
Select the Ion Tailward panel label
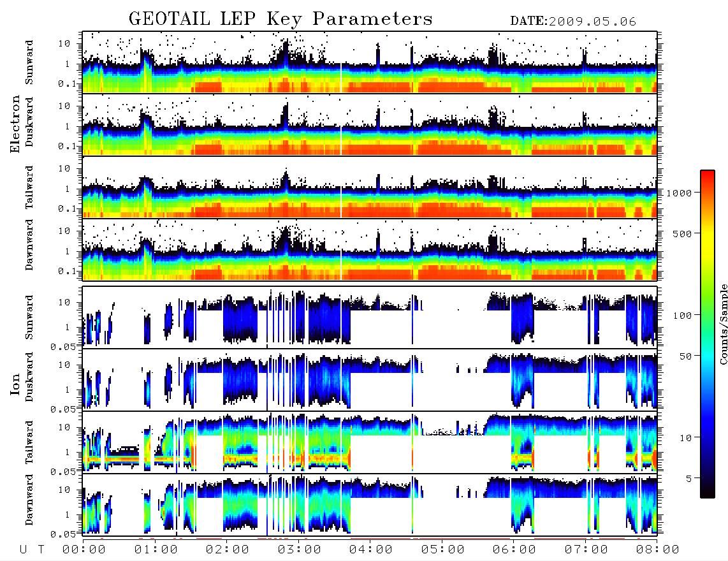pos(29,442)
